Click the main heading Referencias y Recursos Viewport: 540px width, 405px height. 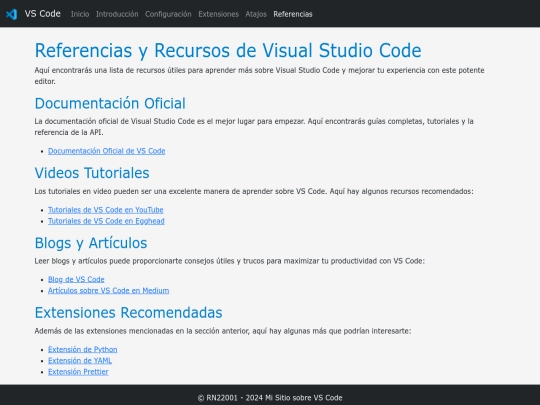[x=228, y=51]
